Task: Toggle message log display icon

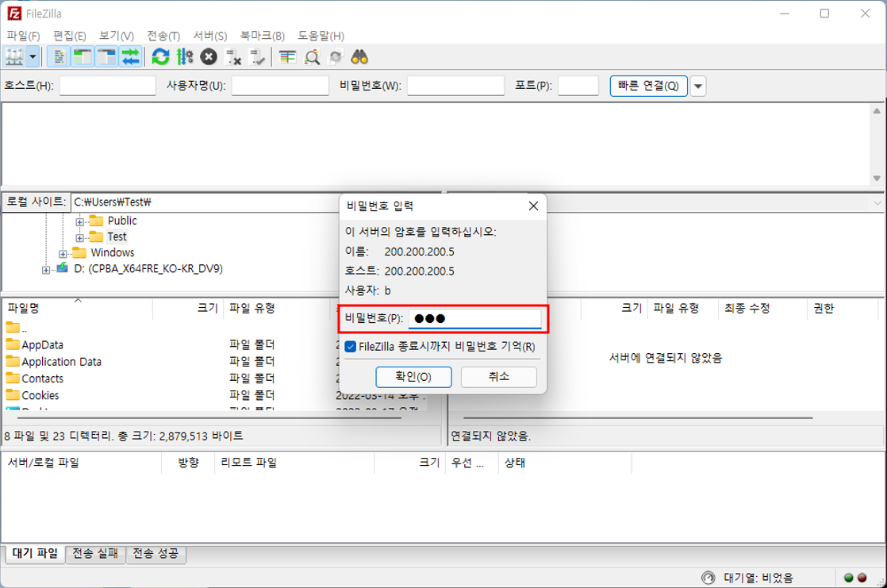Action: point(58,57)
